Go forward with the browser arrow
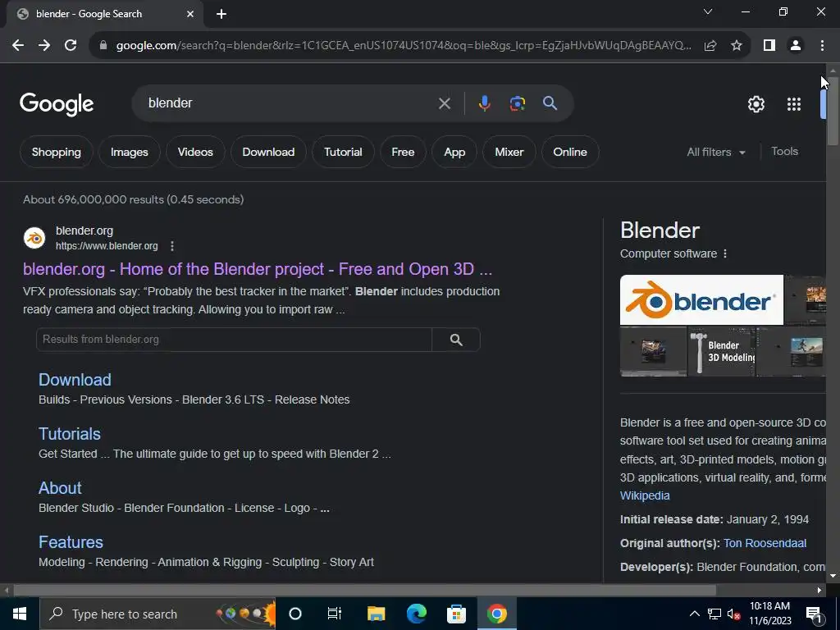Viewport: 840px width, 630px height. click(44, 46)
